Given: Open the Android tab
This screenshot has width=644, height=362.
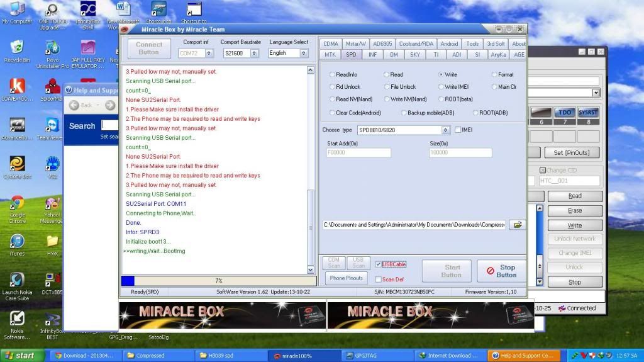Looking at the screenshot, I should [x=449, y=43].
